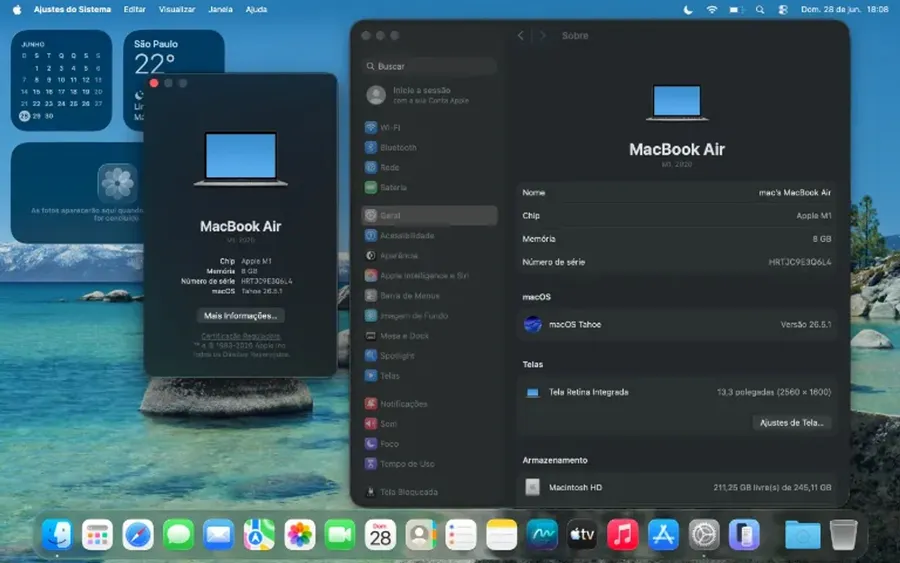Viewport: 900px width, 563px height.
Task: Go back with the left chevron
Action: tap(521, 36)
